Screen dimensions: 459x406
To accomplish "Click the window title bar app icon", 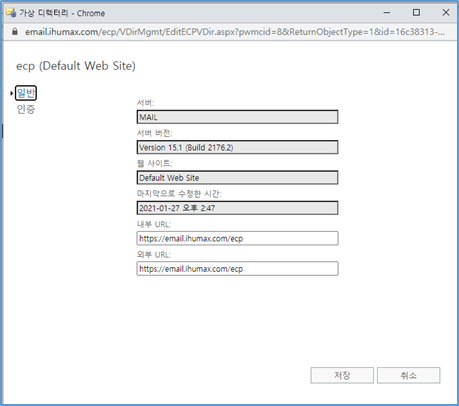I will (x=11, y=13).
